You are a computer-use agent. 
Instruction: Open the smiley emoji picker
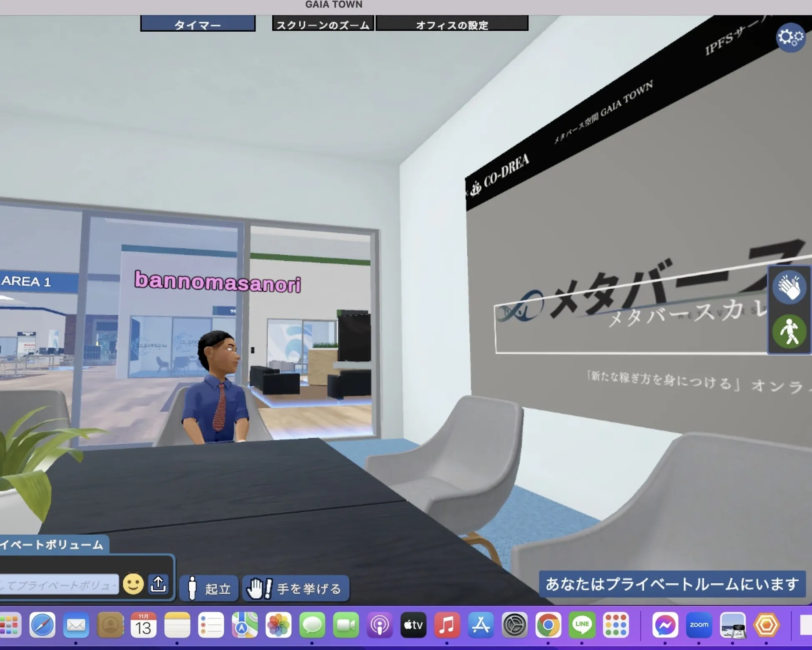(133, 584)
